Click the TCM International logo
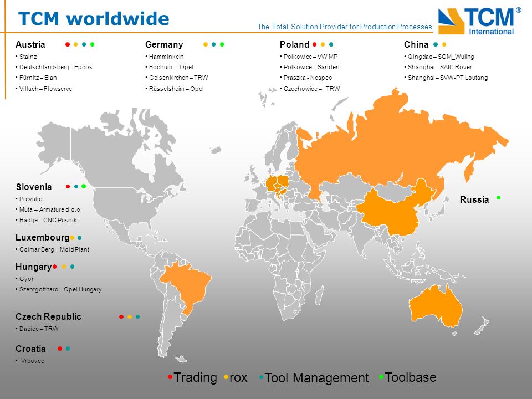The width and height of the screenshot is (532, 399). [x=479, y=21]
